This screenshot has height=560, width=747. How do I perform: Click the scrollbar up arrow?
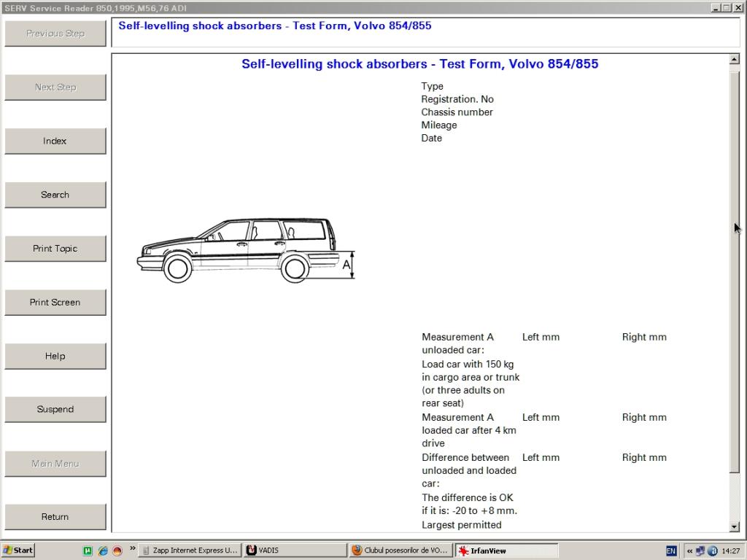pos(734,59)
